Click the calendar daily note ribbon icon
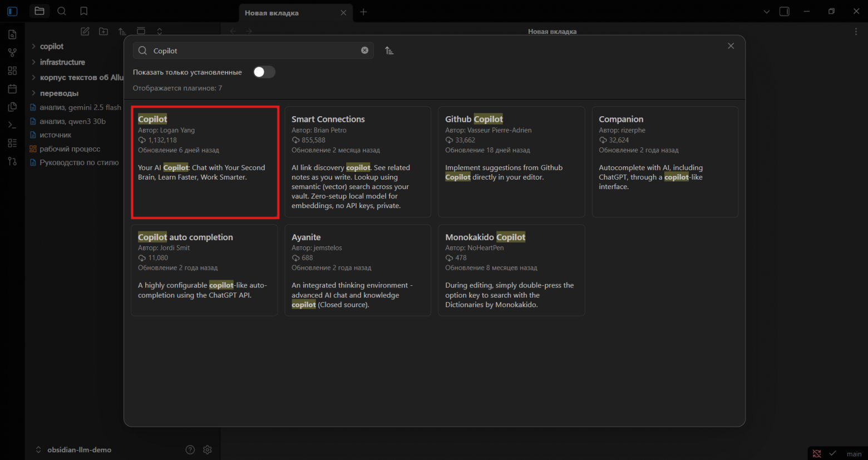Screen dimensions: 868x460 [x=12, y=89]
